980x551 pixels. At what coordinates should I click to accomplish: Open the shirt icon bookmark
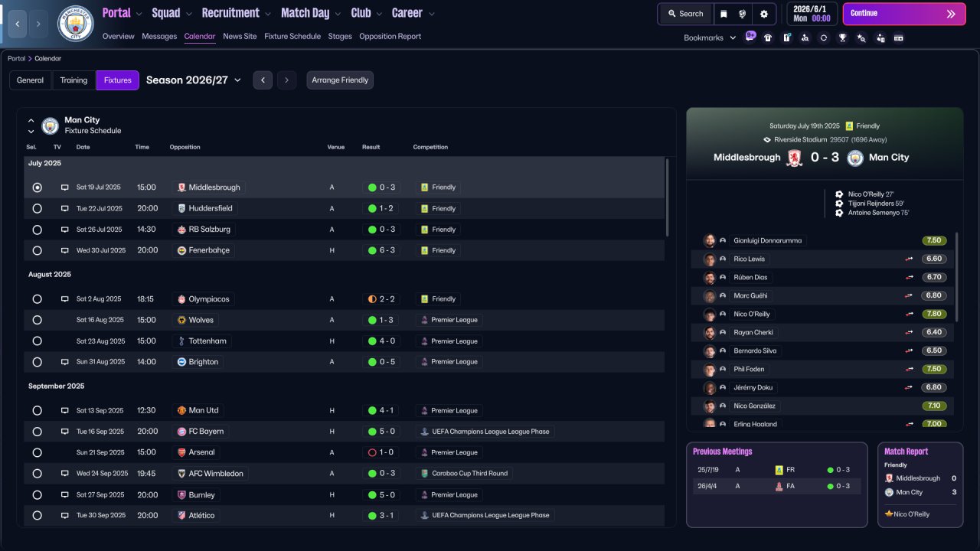(x=768, y=37)
